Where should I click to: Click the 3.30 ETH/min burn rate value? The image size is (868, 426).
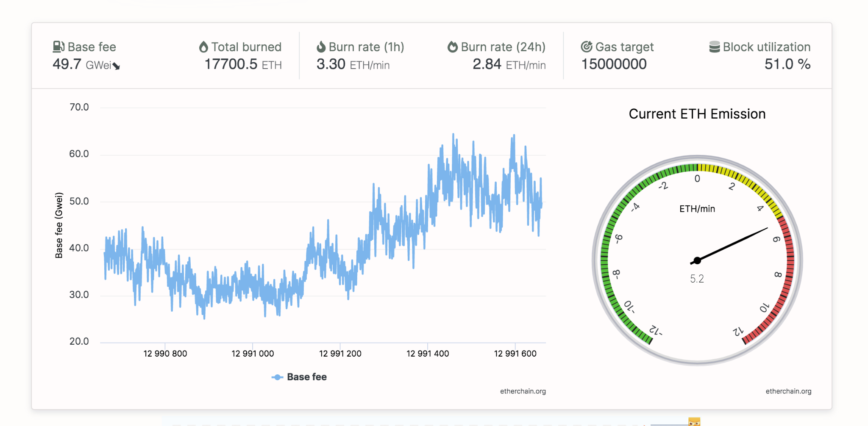353,64
